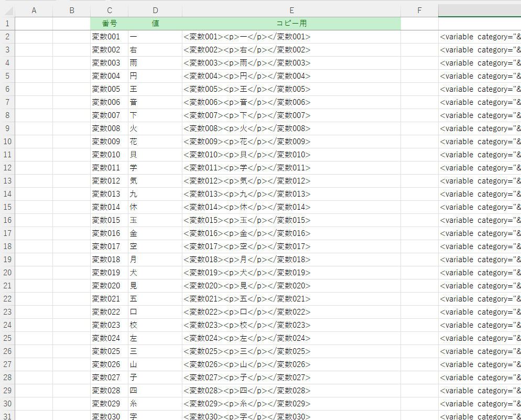Click value cell 山 in row 27
521x420 pixels.
click(155, 364)
